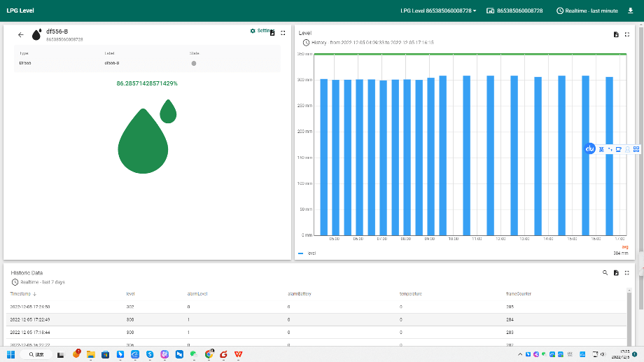Export the Historic Data table
Image resolution: width=644 pixels, height=362 pixels.
point(616,272)
